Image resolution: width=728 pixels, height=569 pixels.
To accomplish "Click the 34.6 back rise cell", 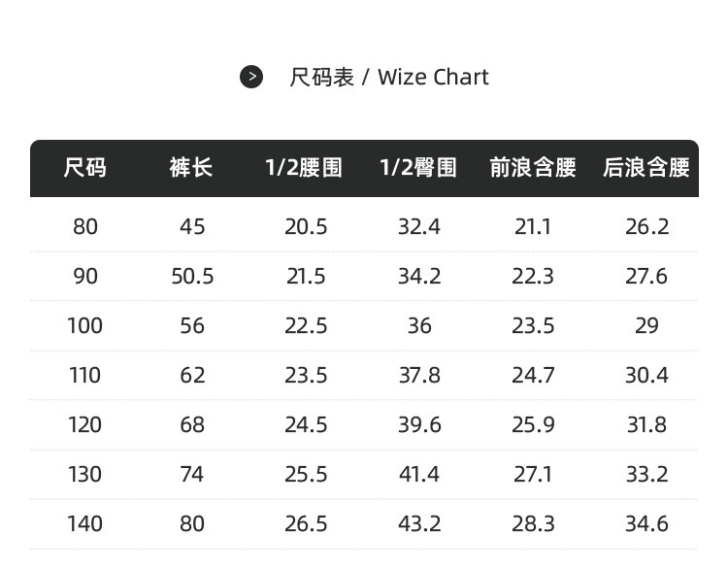I will (646, 524).
